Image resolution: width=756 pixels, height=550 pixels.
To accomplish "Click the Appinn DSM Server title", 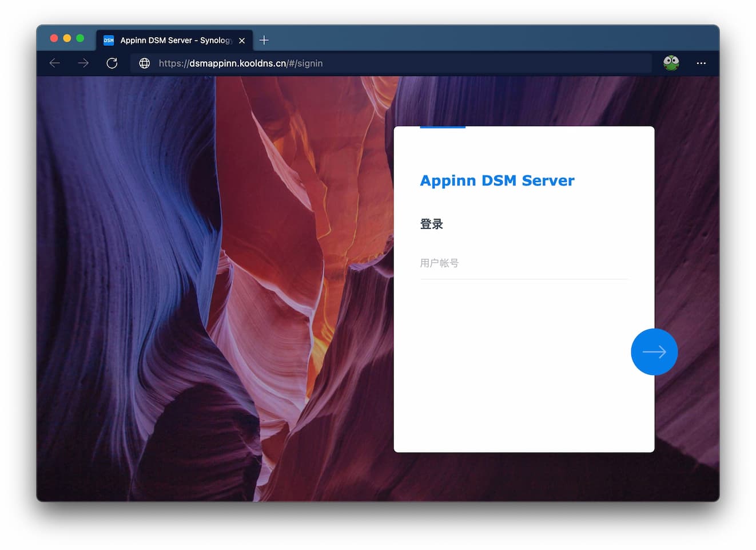I will 497,181.
